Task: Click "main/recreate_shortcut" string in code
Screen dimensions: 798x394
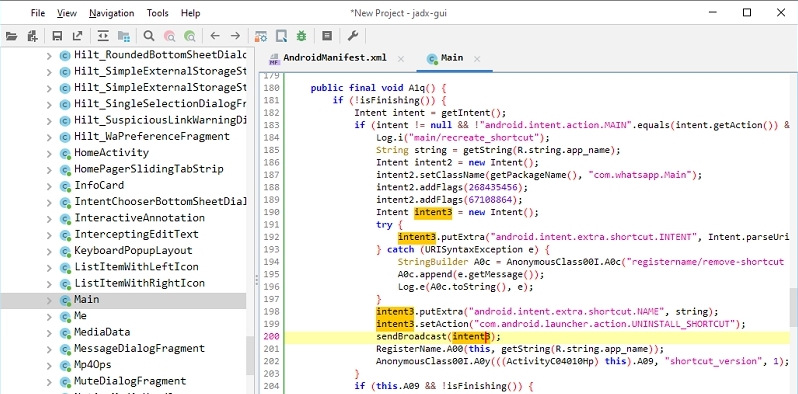Action: (x=473, y=137)
